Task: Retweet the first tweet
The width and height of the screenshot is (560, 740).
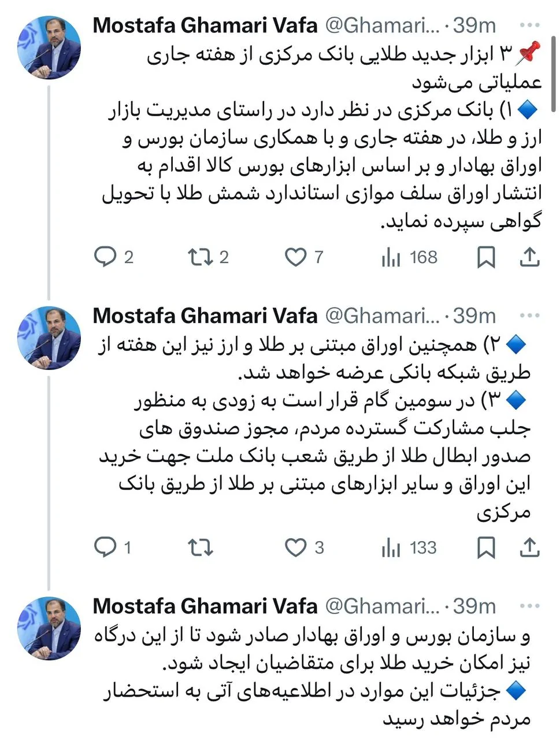Action: pyautogui.click(x=200, y=257)
